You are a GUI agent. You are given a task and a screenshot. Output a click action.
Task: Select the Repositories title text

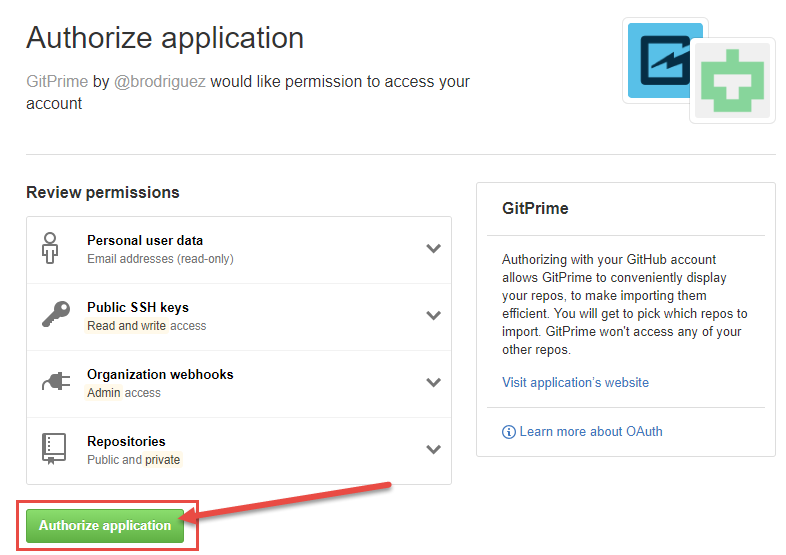[126, 441]
